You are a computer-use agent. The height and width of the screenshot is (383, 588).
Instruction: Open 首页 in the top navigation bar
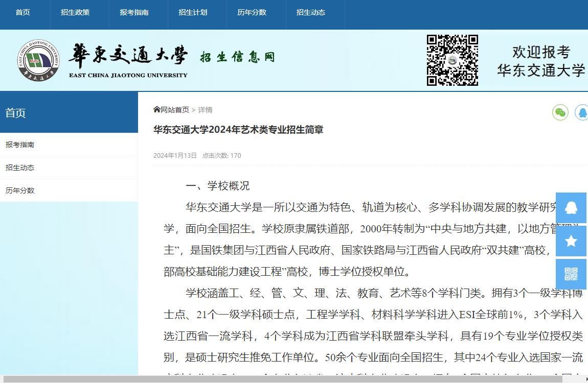tap(23, 12)
